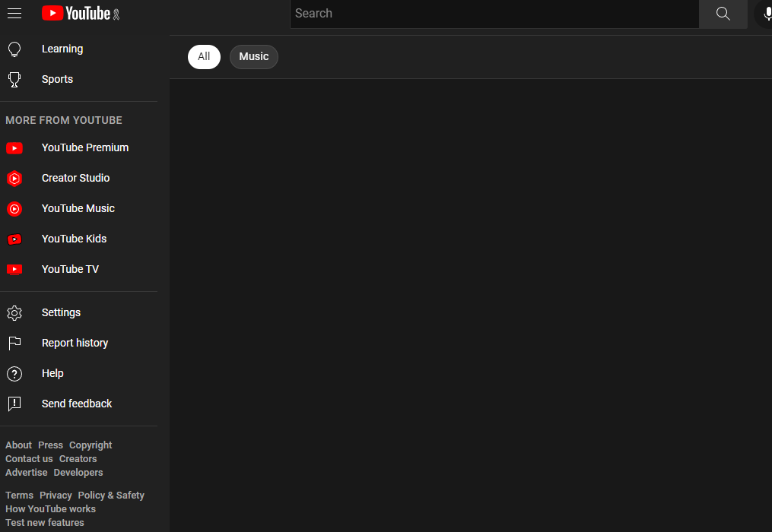772x532 pixels.
Task: Open Learning from the sidebar
Action: click(x=62, y=49)
